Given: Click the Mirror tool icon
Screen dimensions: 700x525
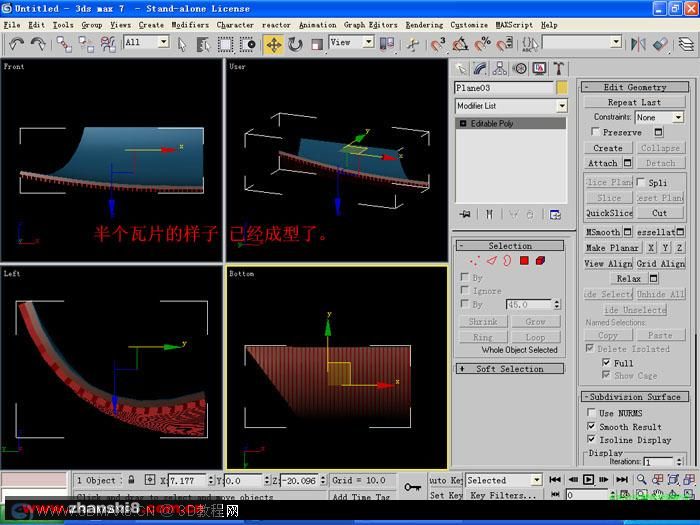Looking at the screenshot, I should (638, 44).
